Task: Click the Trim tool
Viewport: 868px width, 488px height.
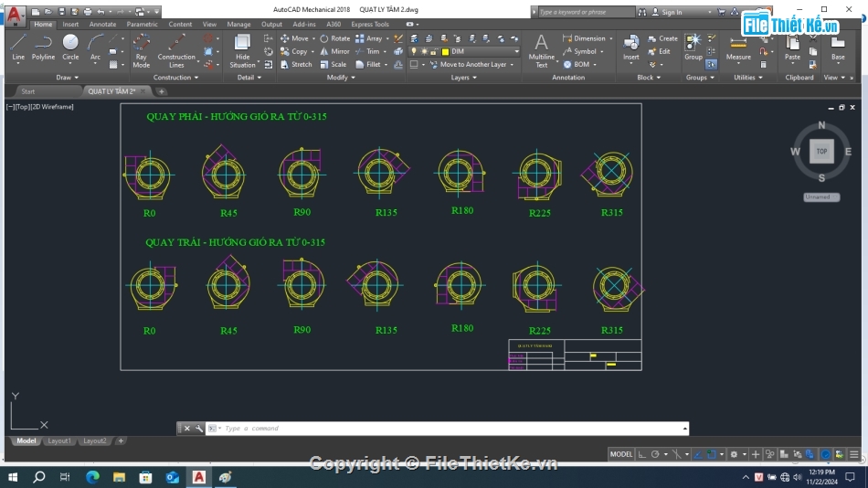Action: click(x=367, y=51)
